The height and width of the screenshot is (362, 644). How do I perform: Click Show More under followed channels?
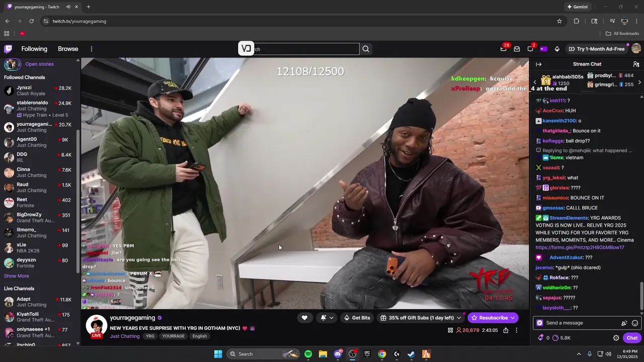click(x=17, y=276)
